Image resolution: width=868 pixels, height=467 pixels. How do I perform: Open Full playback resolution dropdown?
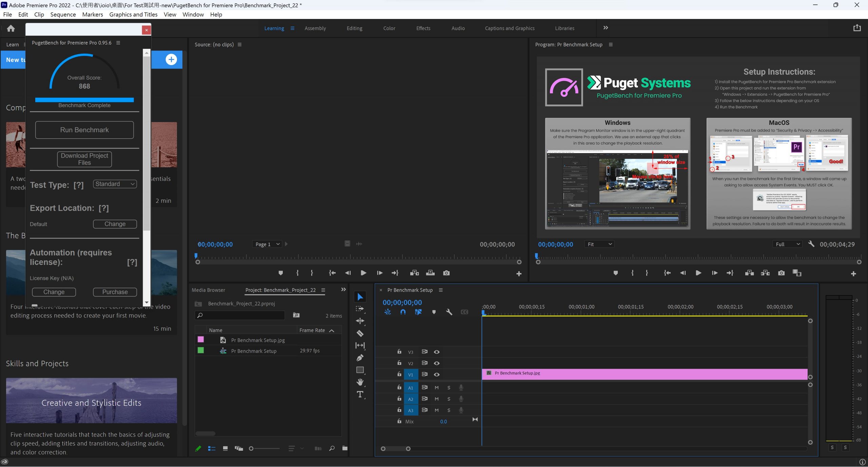pos(788,244)
